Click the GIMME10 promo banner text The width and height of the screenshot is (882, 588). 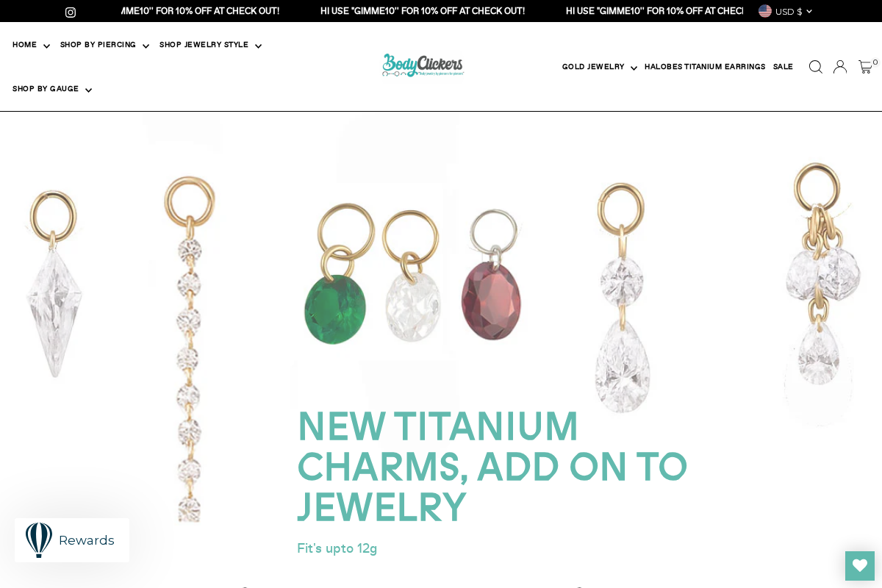[x=423, y=11]
